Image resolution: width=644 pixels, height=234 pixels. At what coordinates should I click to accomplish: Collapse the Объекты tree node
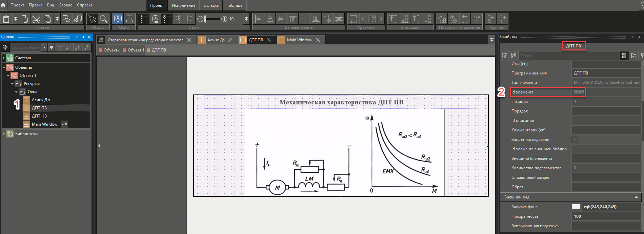(x=4, y=67)
